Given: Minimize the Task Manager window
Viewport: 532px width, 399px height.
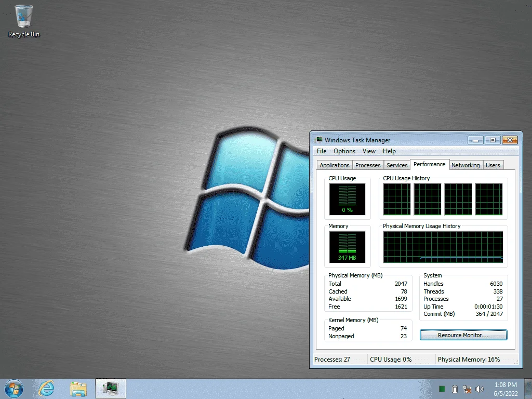Looking at the screenshot, I should pyautogui.click(x=476, y=140).
